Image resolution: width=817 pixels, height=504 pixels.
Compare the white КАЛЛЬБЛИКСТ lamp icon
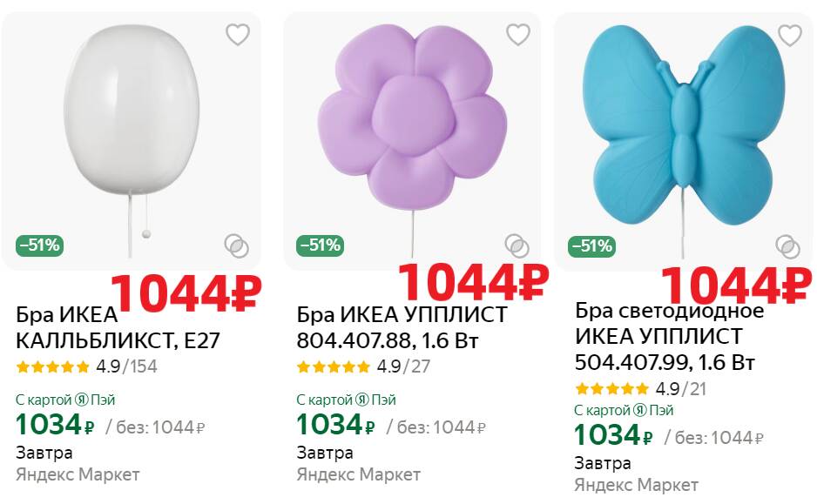click(236, 246)
